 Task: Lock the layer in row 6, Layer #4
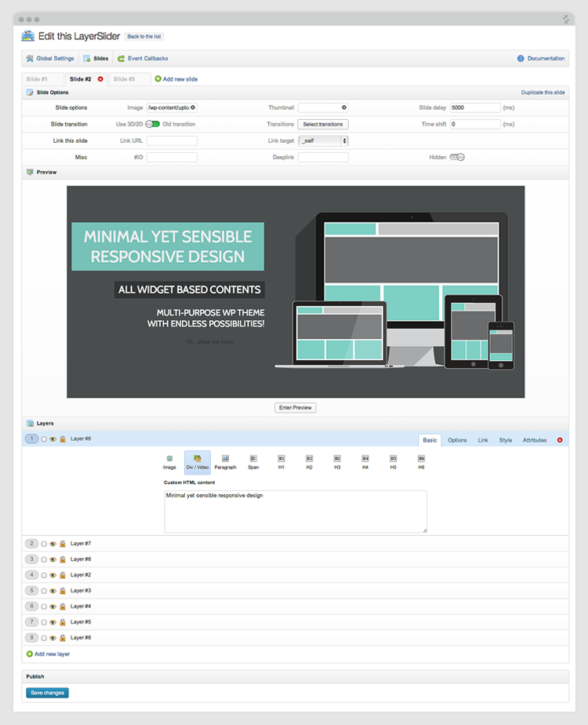coord(63,607)
